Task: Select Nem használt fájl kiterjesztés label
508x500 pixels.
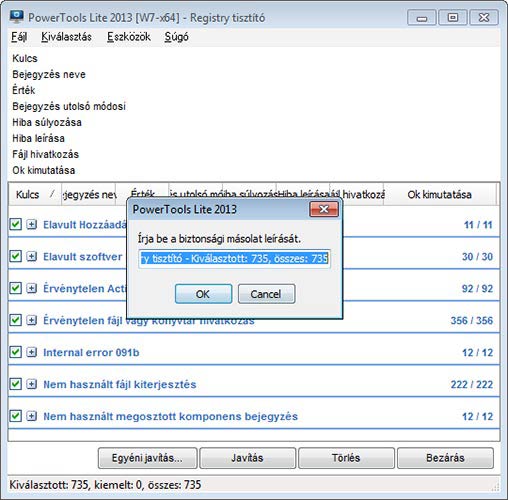Action: [x=120, y=384]
